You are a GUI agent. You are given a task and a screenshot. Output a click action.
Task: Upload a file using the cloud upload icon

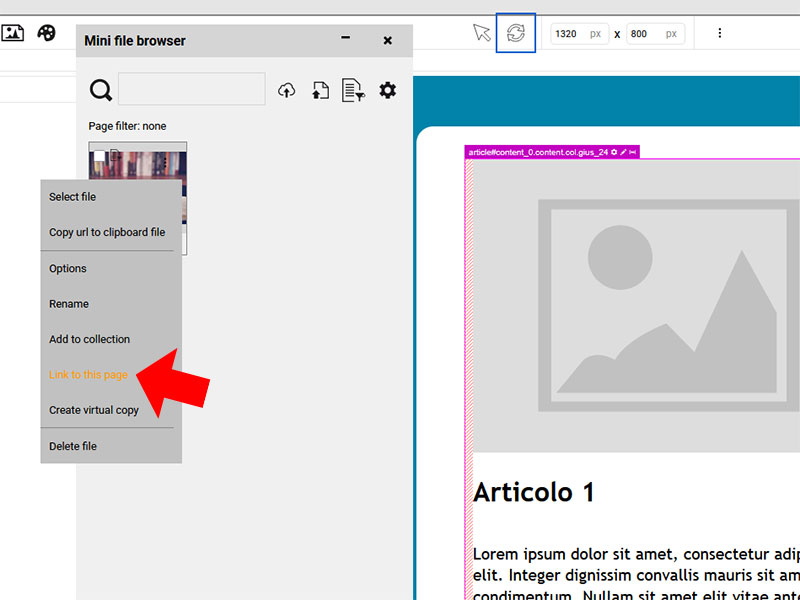pyautogui.click(x=286, y=89)
